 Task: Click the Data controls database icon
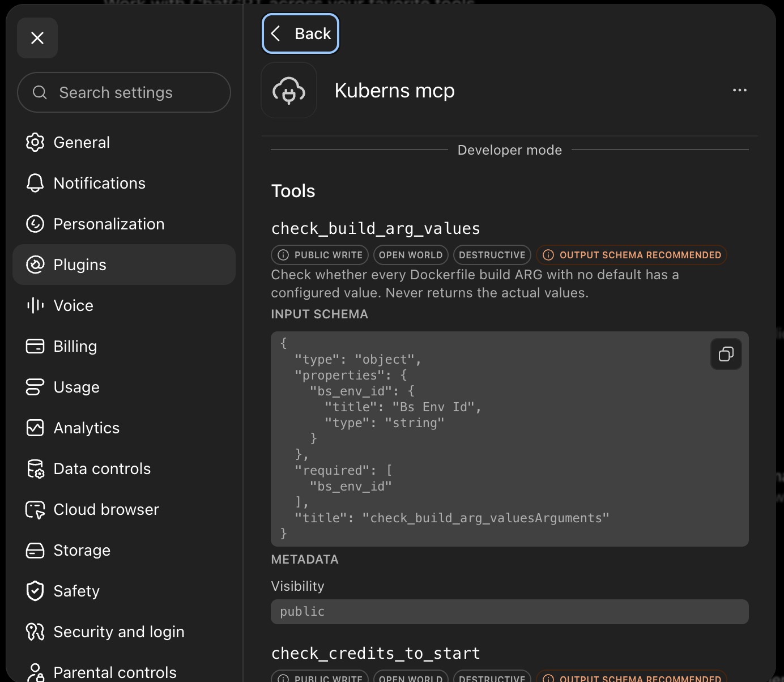click(x=35, y=468)
